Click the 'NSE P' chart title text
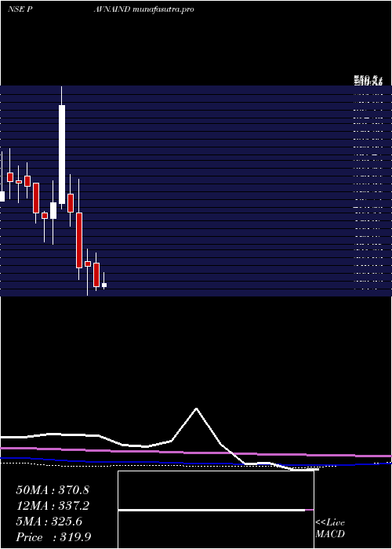Viewport: 392px width, 549px height. coord(20,9)
